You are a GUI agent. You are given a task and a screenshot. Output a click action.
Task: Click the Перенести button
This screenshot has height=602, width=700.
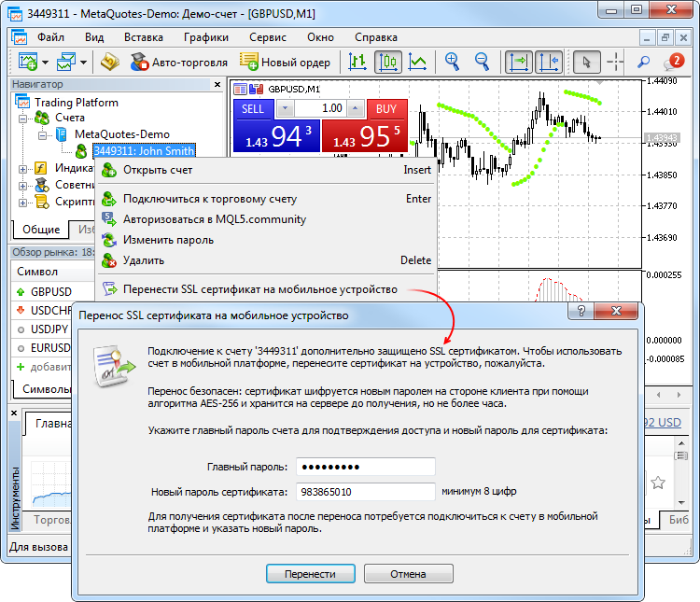pos(311,573)
